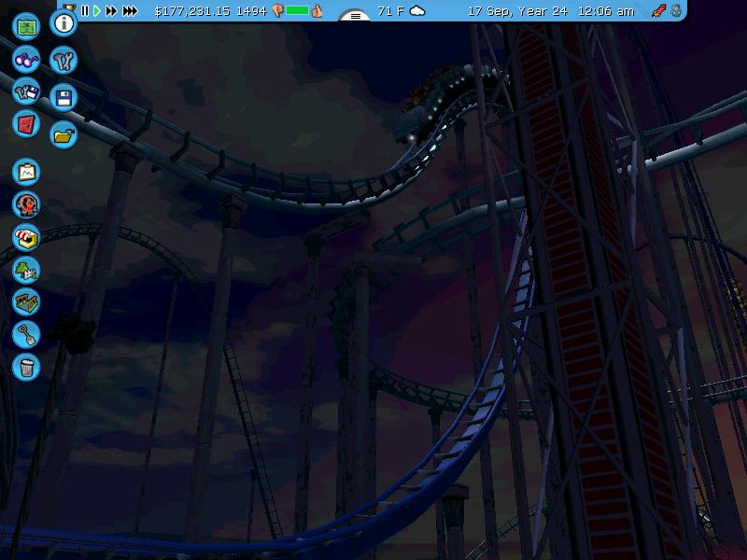Image resolution: width=747 pixels, height=560 pixels.
Task: Open the information 'i' icon
Action: tap(63, 22)
